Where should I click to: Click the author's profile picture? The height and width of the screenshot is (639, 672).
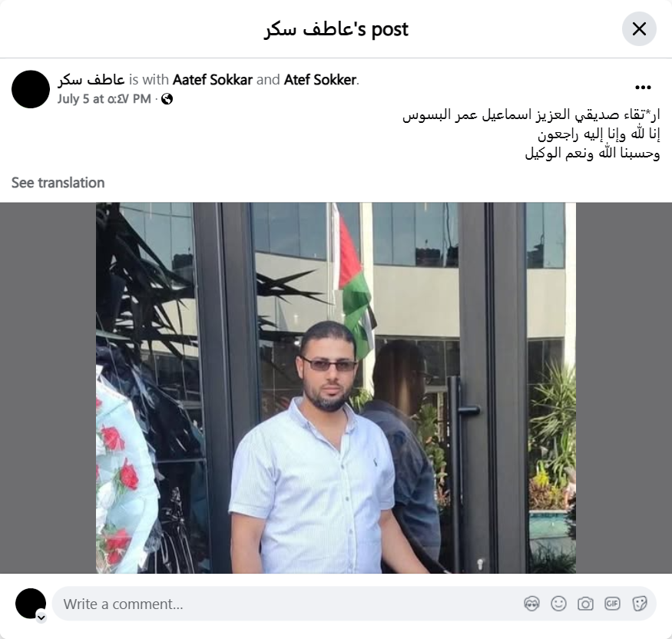pyautogui.click(x=31, y=89)
